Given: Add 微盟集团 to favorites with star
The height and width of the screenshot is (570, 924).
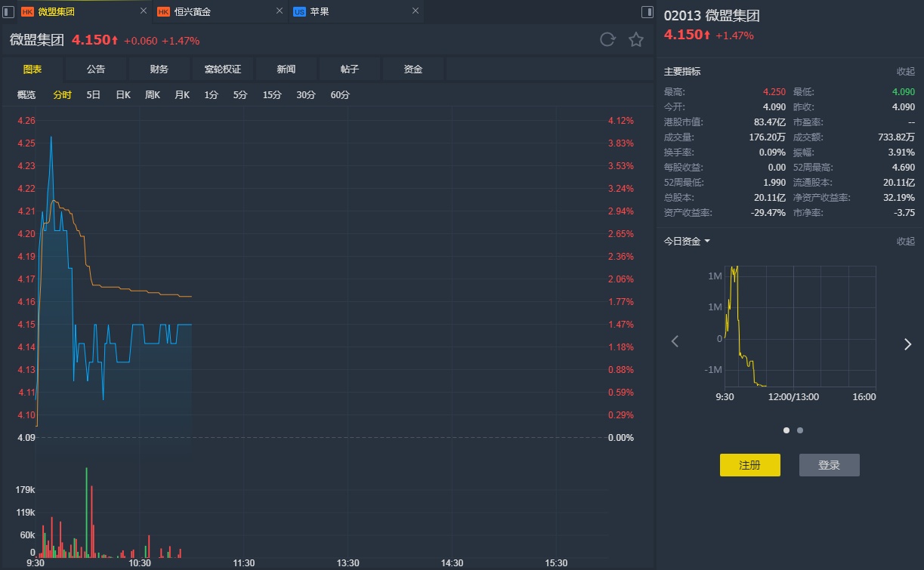Looking at the screenshot, I should point(636,40).
